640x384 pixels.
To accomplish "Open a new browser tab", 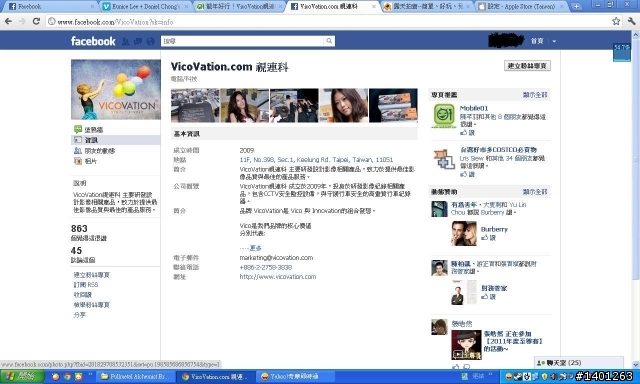I will [576, 7].
